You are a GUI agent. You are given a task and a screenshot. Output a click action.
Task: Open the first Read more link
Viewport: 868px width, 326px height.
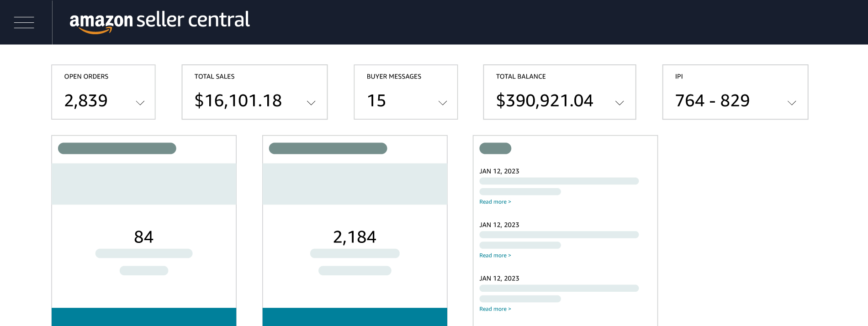pyautogui.click(x=495, y=202)
